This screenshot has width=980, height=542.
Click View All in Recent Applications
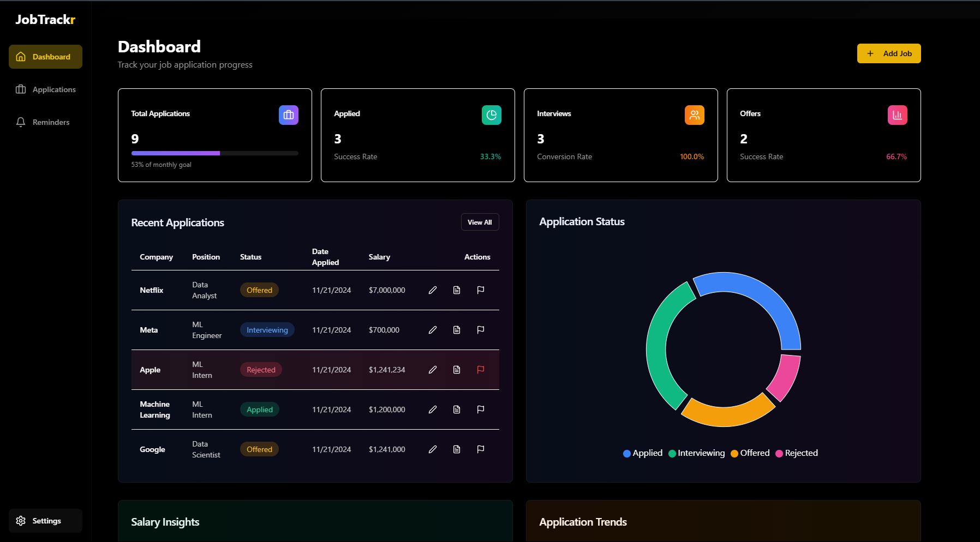[x=480, y=222]
